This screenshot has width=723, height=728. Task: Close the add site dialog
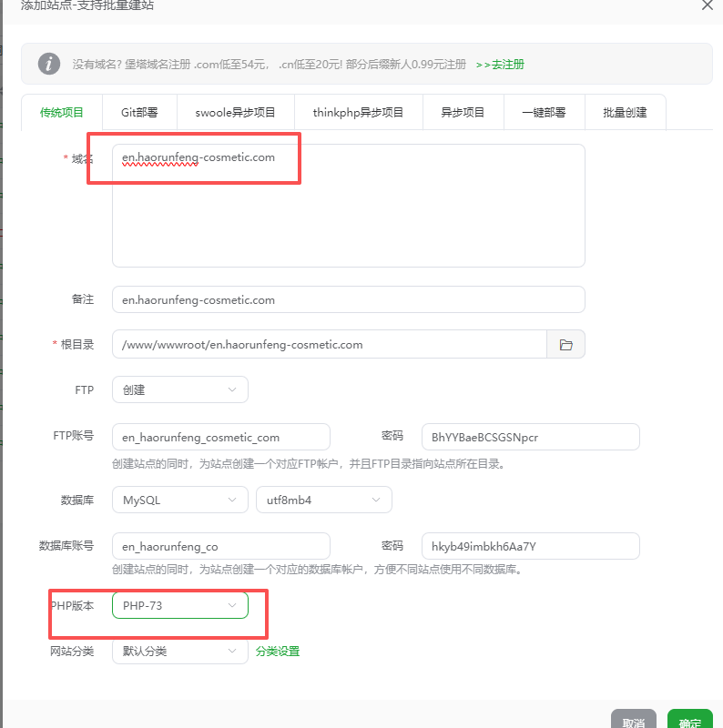[x=708, y=5]
